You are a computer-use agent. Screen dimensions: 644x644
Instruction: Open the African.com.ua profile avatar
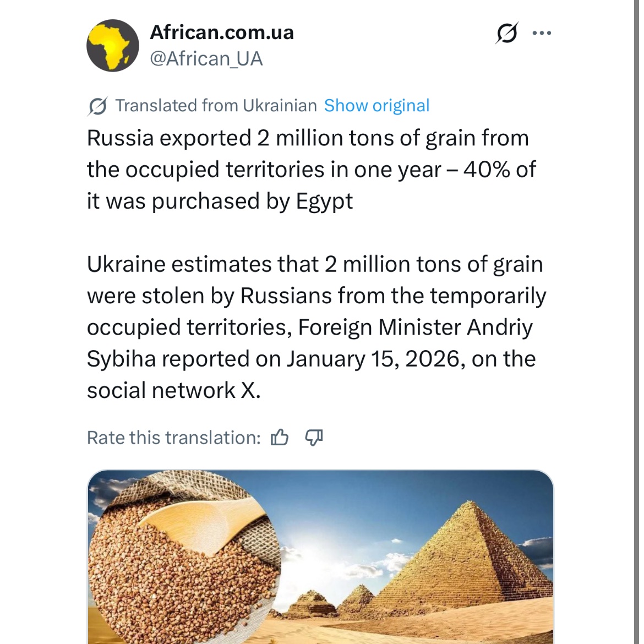(x=113, y=46)
